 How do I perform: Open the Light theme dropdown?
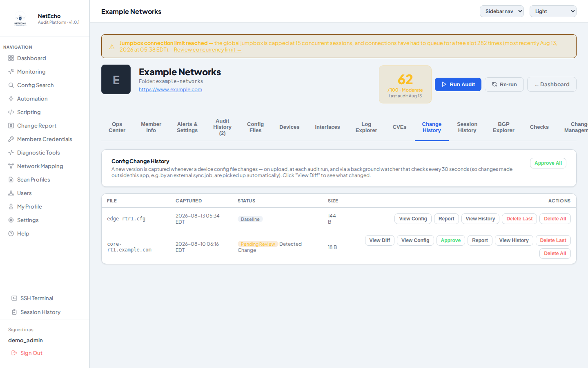point(553,11)
